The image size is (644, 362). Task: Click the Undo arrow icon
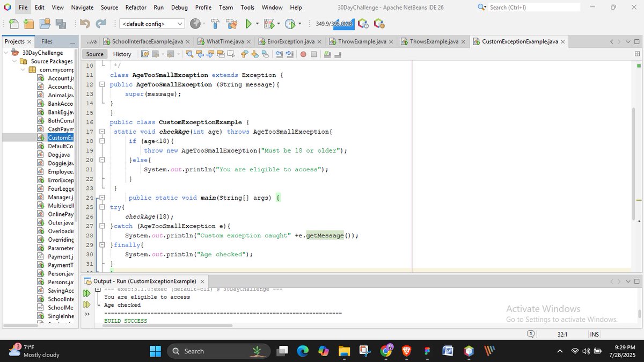point(85,24)
